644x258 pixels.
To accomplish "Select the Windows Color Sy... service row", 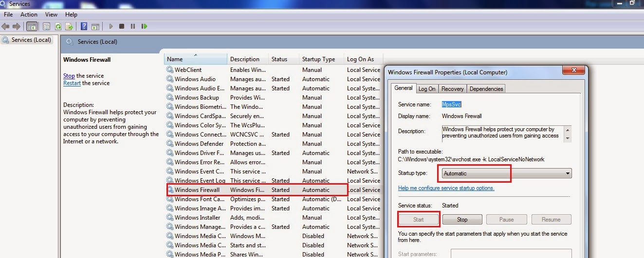I will pos(274,125).
